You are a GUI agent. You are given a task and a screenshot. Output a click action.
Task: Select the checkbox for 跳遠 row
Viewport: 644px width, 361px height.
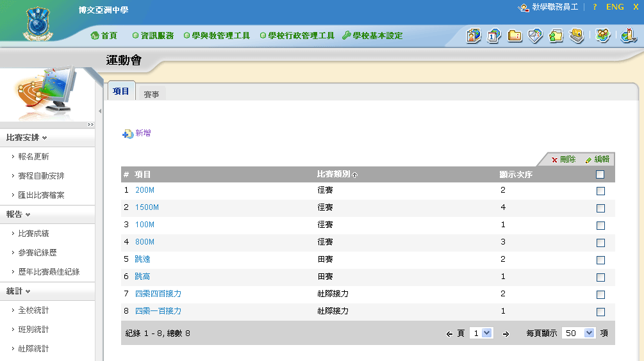click(x=600, y=260)
